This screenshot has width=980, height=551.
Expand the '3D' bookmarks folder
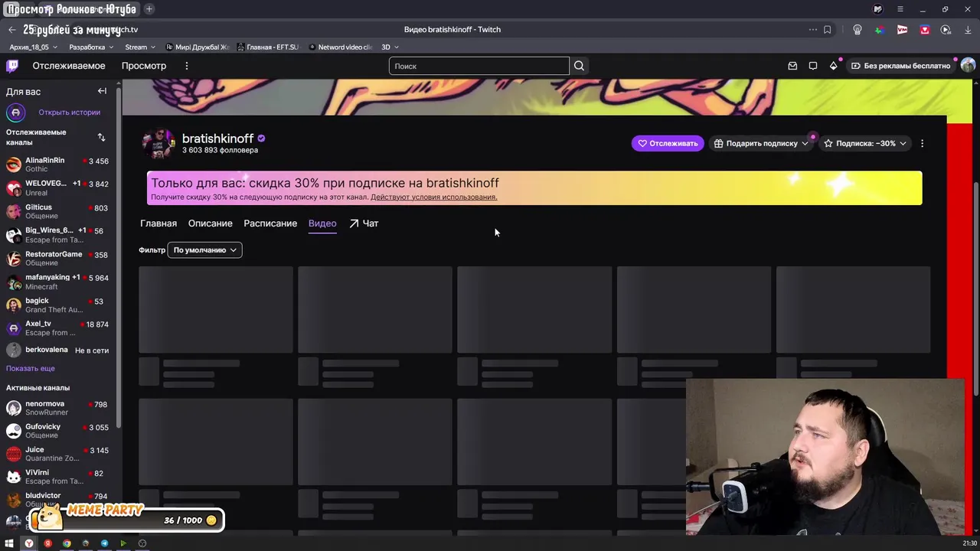[x=390, y=47]
